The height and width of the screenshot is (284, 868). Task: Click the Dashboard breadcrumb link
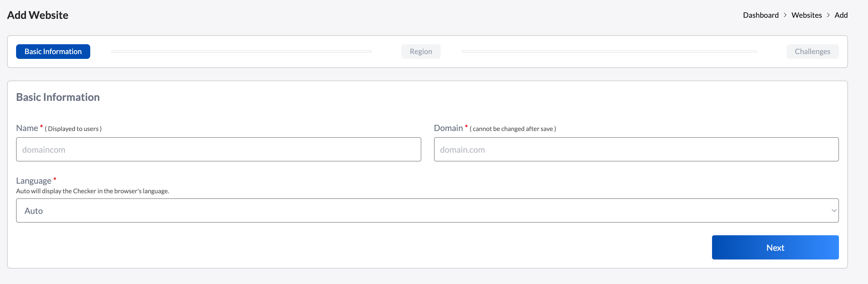coord(761,15)
